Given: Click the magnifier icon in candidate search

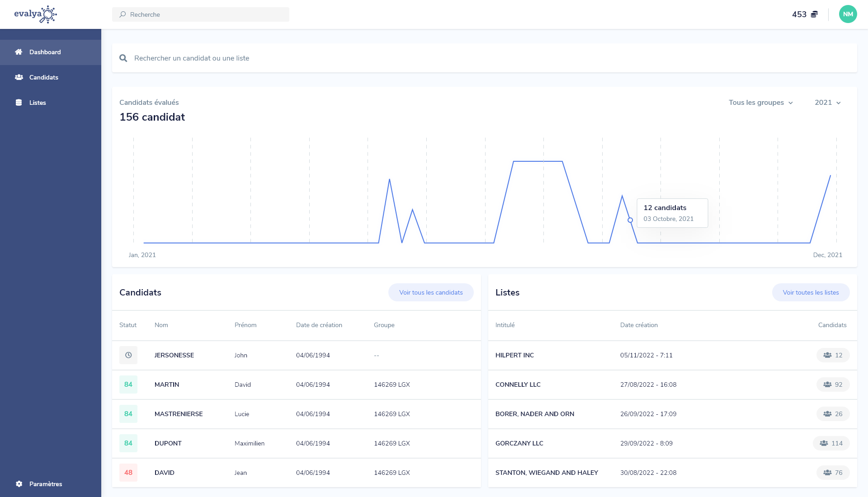Looking at the screenshot, I should click(x=123, y=58).
